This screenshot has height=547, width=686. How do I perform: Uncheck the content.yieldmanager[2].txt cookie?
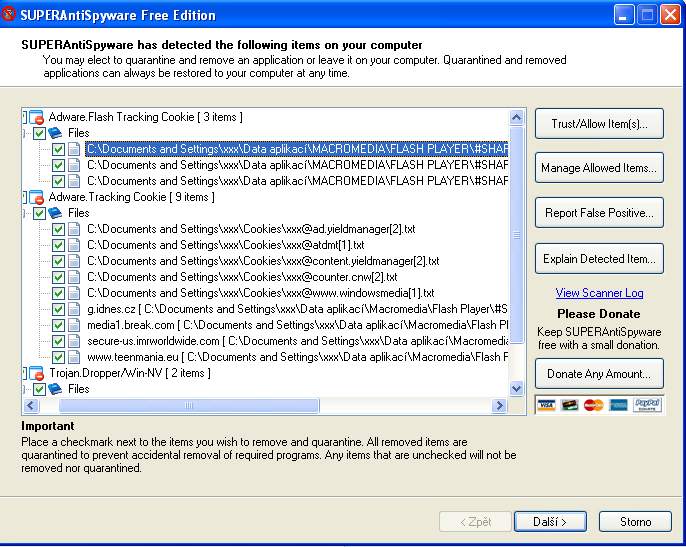click(58, 261)
